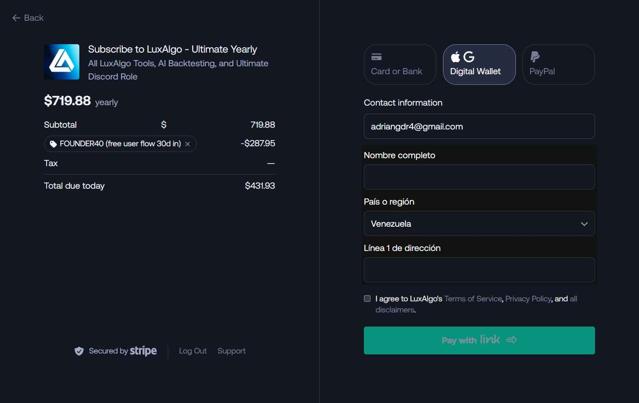Click the Secured by Stripe shield icon

click(x=79, y=351)
